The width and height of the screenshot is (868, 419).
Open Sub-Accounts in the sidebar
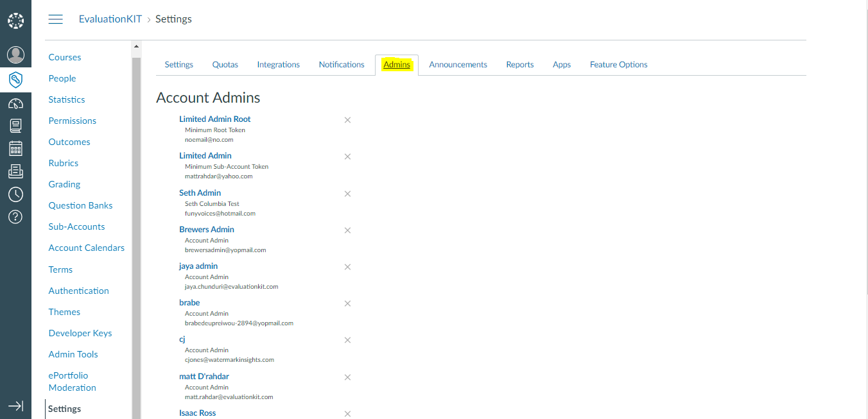point(77,227)
